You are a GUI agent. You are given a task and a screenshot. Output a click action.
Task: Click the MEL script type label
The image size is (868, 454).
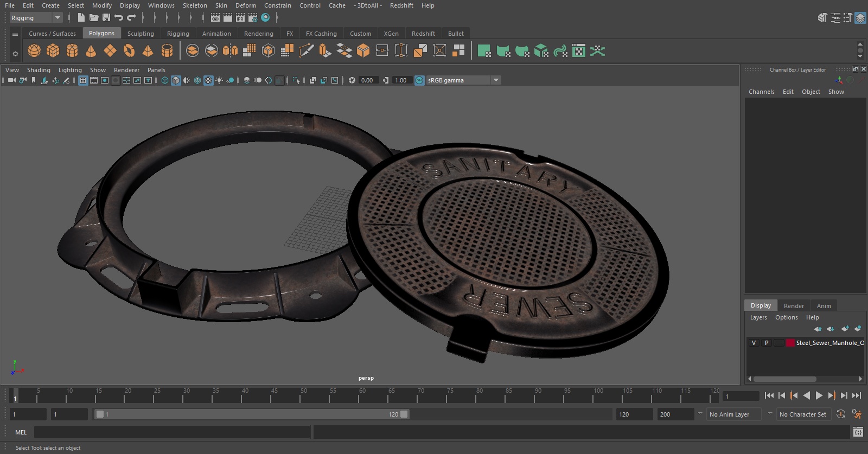[21, 432]
